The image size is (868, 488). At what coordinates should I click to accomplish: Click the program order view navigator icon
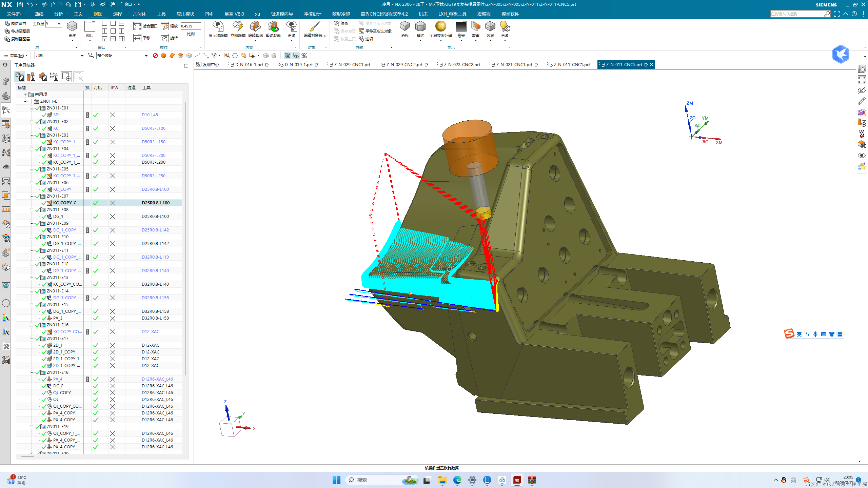(x=20, y=77)
